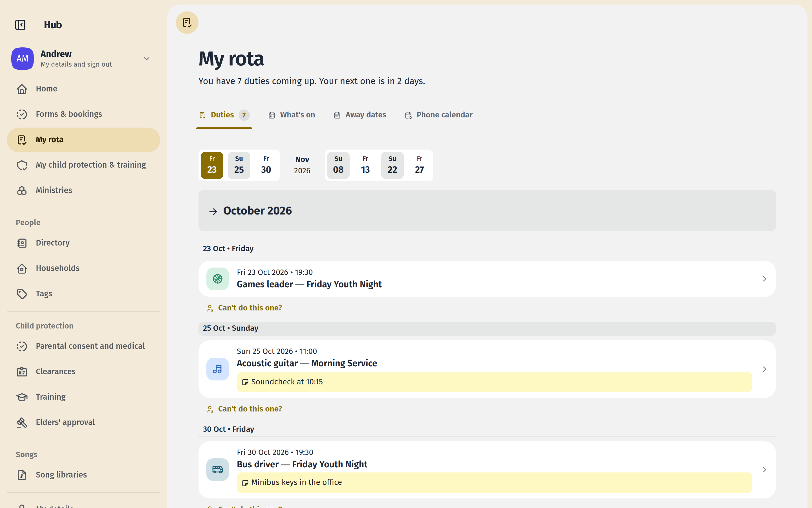812x508 pixels.
Task: Open My child protection & training
Action: click(83, 165)
